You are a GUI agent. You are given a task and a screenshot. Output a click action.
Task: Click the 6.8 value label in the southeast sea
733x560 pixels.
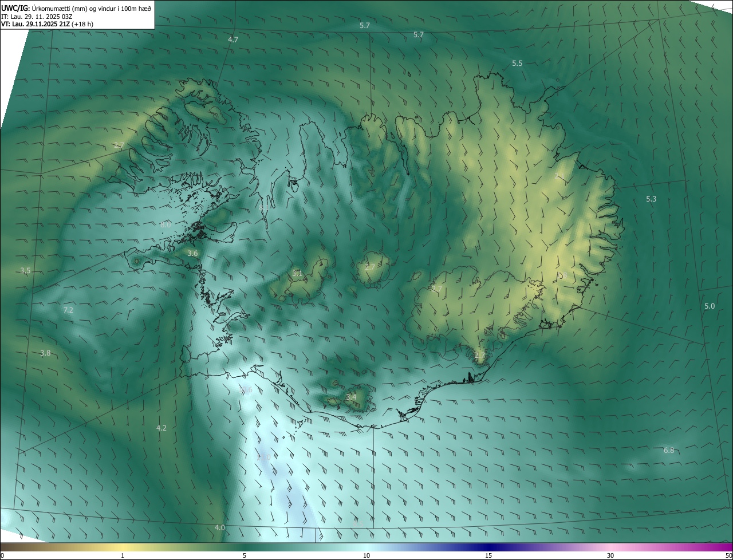(x=669, y=450)
